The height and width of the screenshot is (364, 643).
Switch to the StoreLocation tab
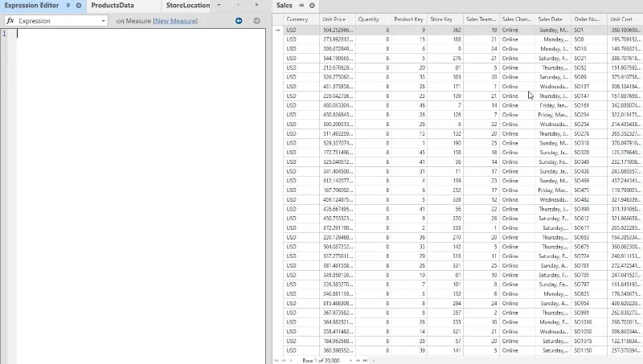pyautogui.click(x=188, y=6)
